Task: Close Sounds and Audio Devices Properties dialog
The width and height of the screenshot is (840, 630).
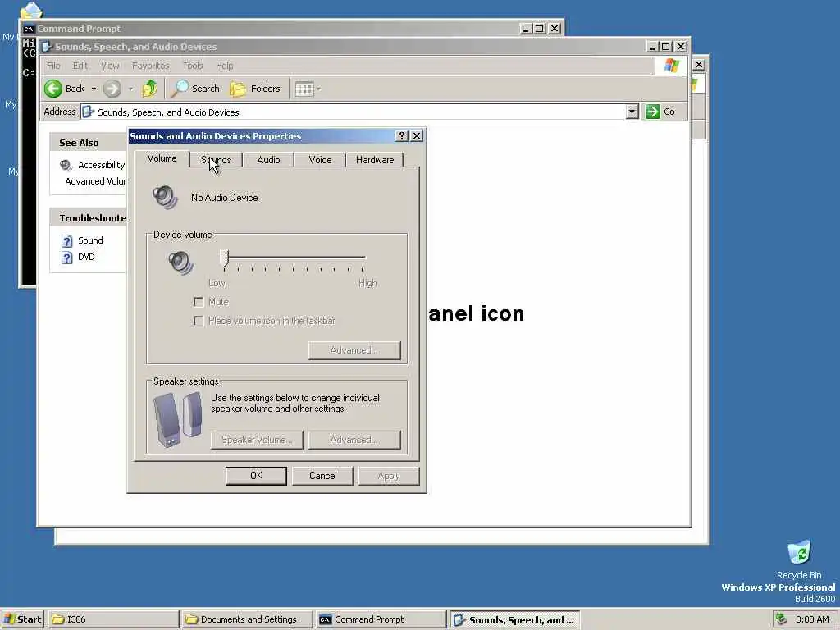Action: pyautogui.click(x=416, y=136)
